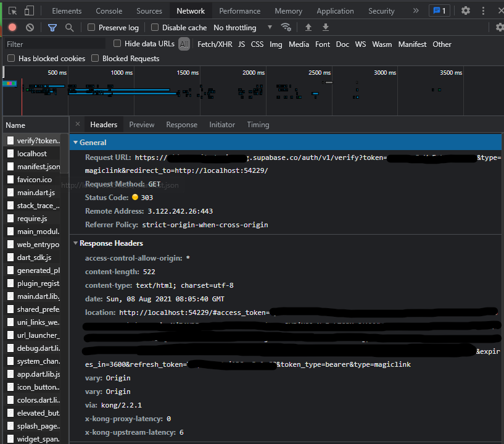
Task: Filter requests by Fetch/XHR
Action: pyautogui.click(x=215, y=44)
